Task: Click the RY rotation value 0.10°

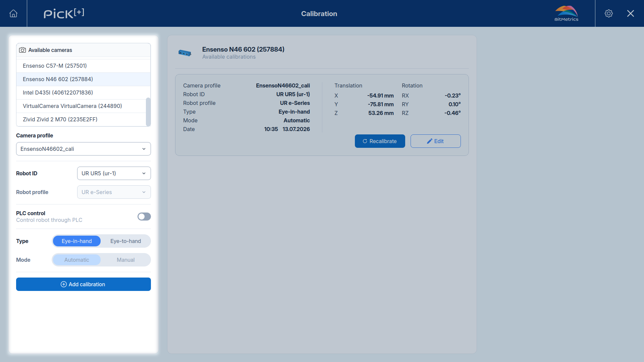Action: pyautogui.click(x=454, y=104)
